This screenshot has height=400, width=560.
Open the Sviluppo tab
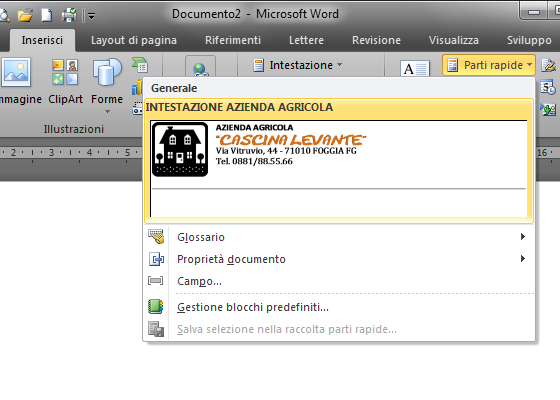(x=529, y=40)
